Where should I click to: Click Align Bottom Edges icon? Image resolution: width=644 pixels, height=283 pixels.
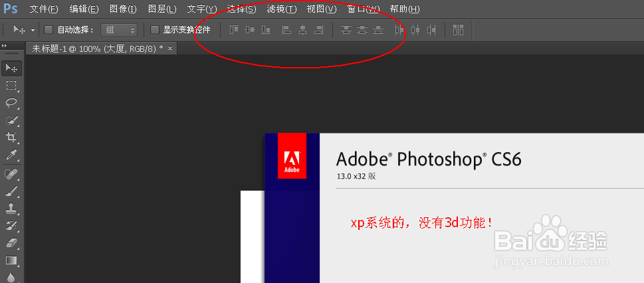point(266,30)
